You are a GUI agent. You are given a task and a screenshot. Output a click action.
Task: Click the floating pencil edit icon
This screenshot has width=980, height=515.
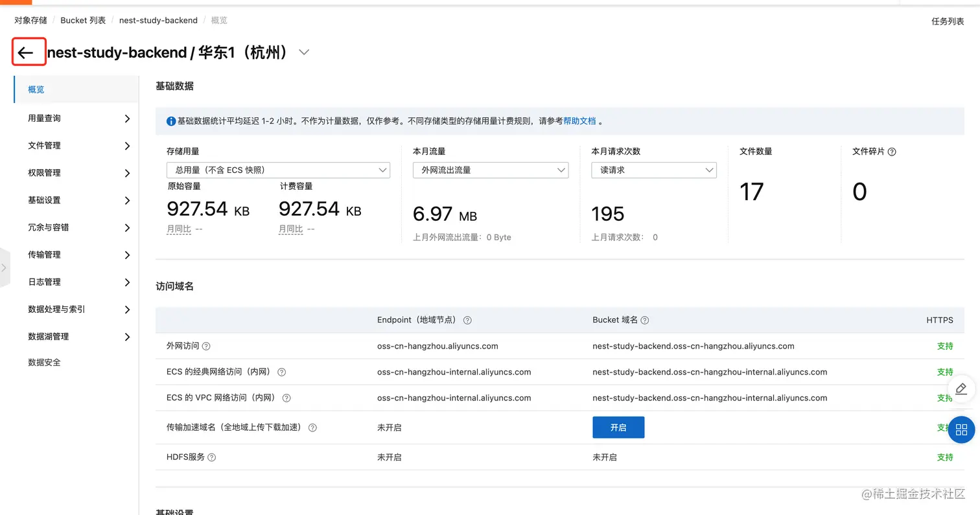961,389
